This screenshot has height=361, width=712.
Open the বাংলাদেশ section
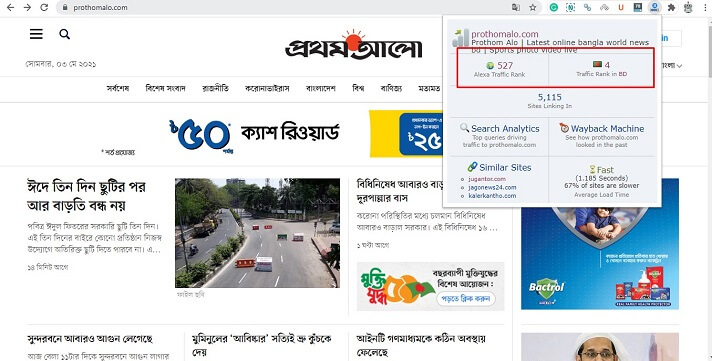[321, 88]
